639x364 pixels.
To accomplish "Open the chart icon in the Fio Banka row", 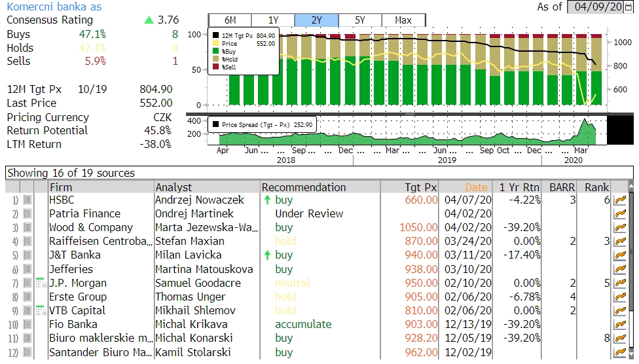I will coord(620,325).
